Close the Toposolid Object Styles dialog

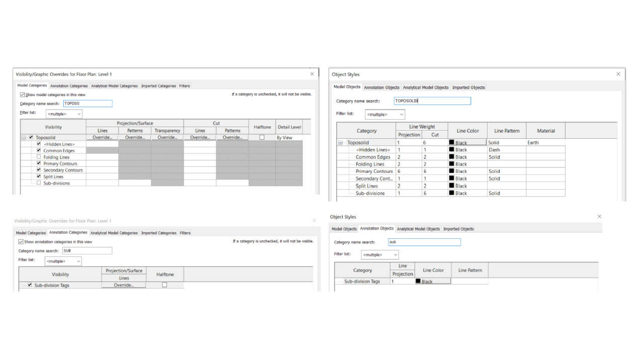tap(618, 74)
